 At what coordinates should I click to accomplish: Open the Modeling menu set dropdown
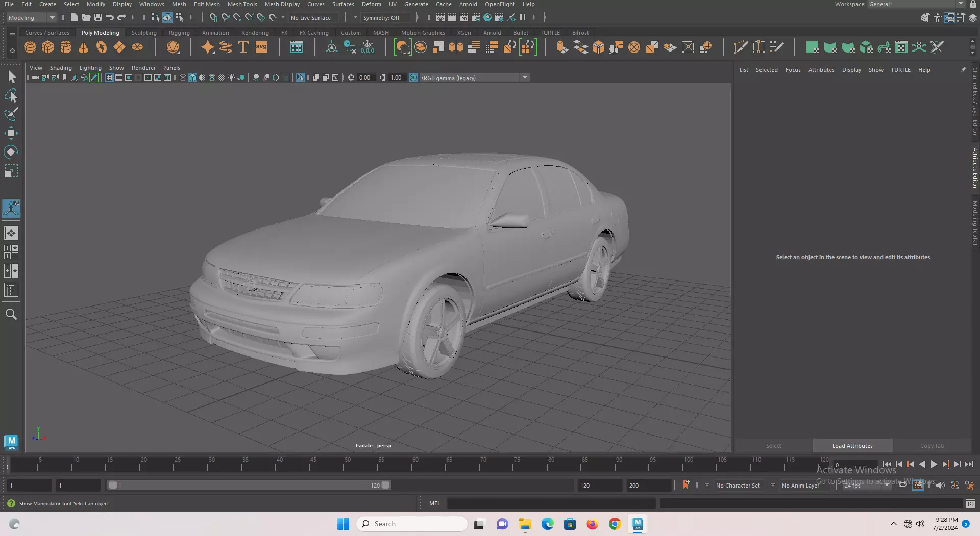pyautogui.click(x=32, y=17)
